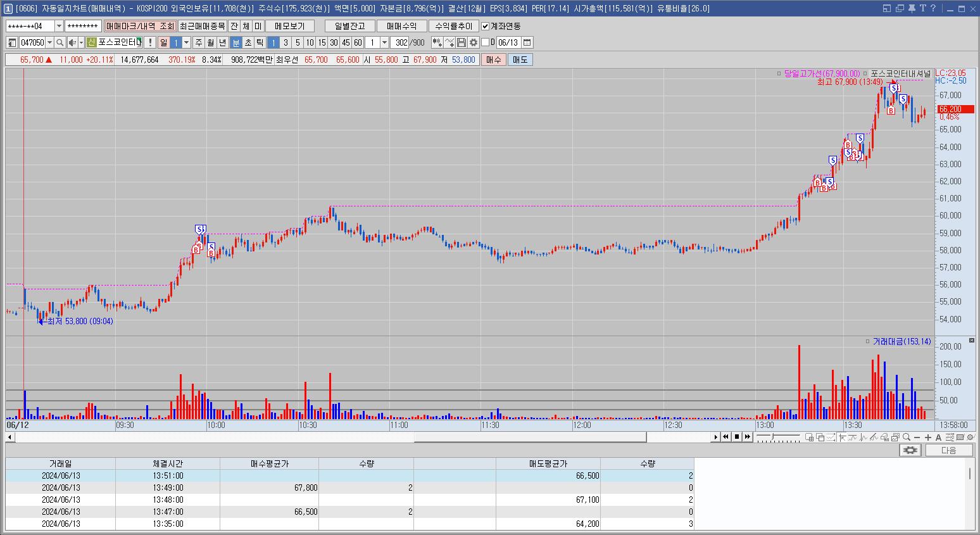Click the 13:51:00 trade row
The height and width of the screenshot is (535, 980).
pos(349,475)
